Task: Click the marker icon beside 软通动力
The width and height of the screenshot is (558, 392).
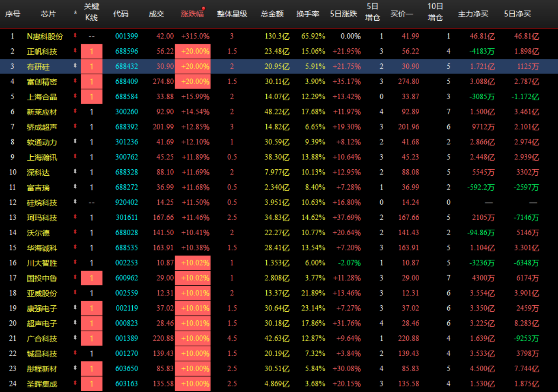Action: [x=75, y=142]
